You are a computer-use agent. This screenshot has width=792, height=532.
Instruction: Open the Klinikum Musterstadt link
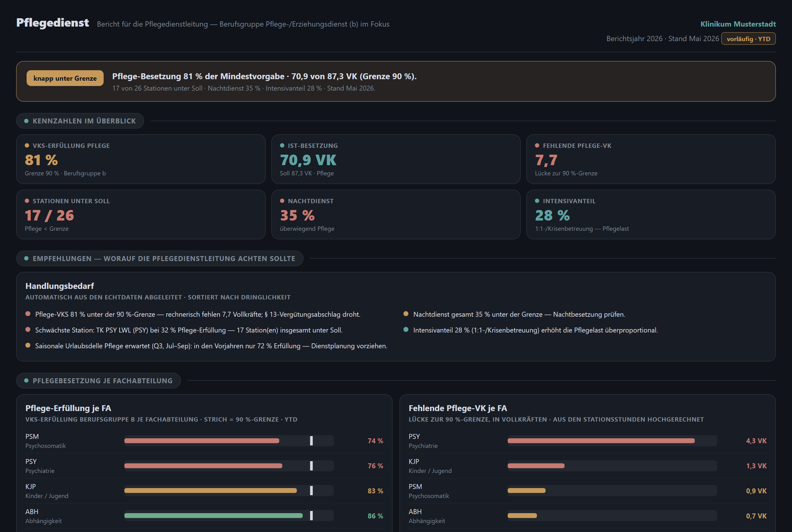click(x=738, y=24)
